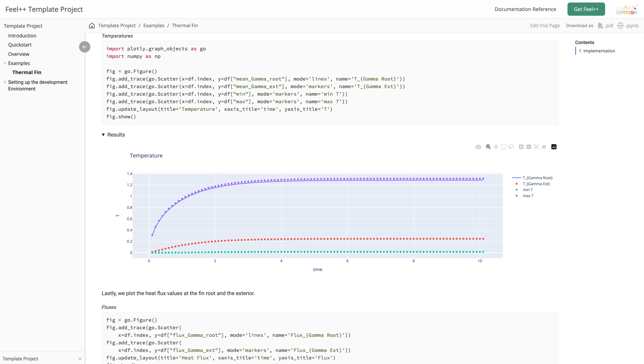Activate the Box Select tool
Viewport: 644px width, 364px height.
[503, 147]
